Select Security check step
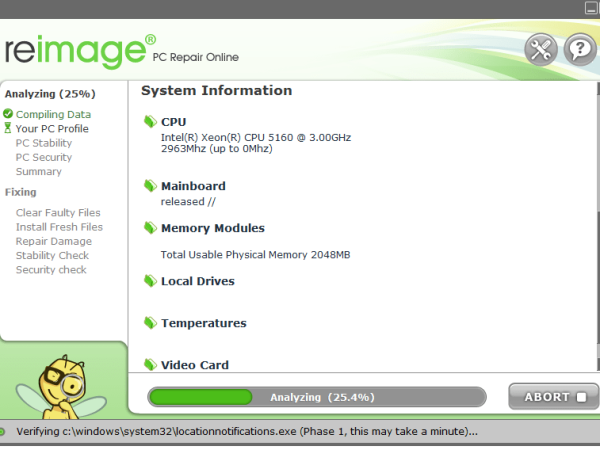Screen dimensions: 600x450 coord(51,270)
